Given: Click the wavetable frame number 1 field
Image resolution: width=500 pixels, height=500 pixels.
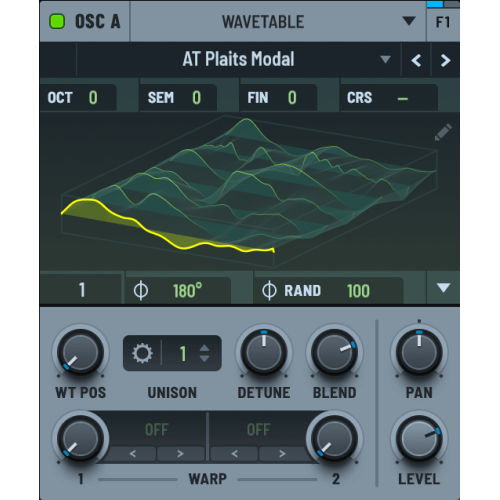Looking at the screenshot, I should point(82,290).
